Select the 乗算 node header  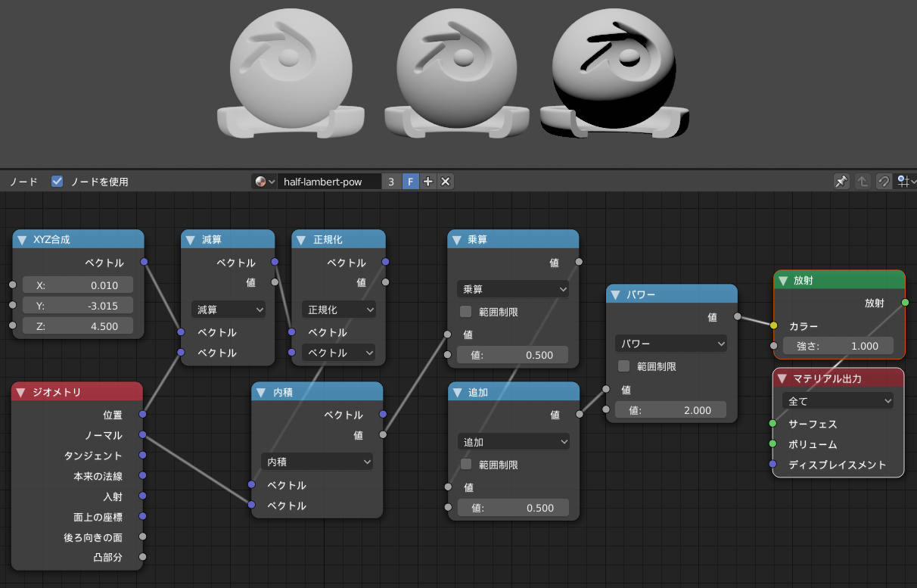click(513, 240)
